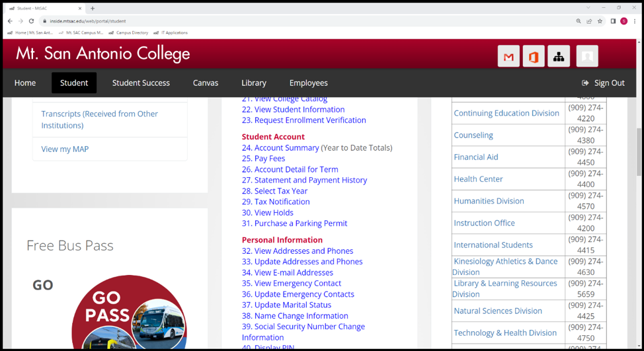This screenshot has width=644, height=351.
Task: Open a new browser tab with plus
Action: coord(93,8)
